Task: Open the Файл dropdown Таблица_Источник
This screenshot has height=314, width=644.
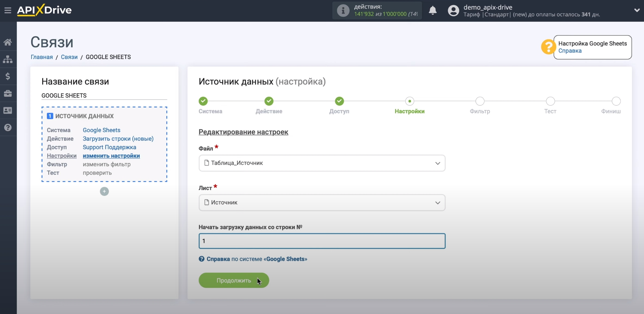Action: (x=322, y=163)
